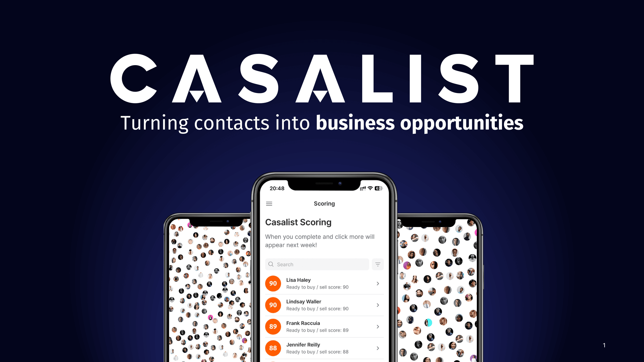Toggle visibility of contact avatars grid

click(x=378, y=264)
